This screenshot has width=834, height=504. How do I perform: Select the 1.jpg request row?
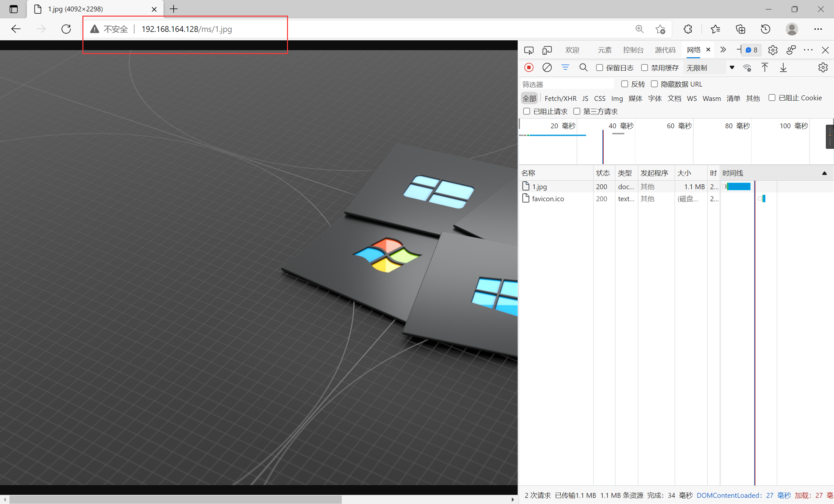(x=539, y=187)
